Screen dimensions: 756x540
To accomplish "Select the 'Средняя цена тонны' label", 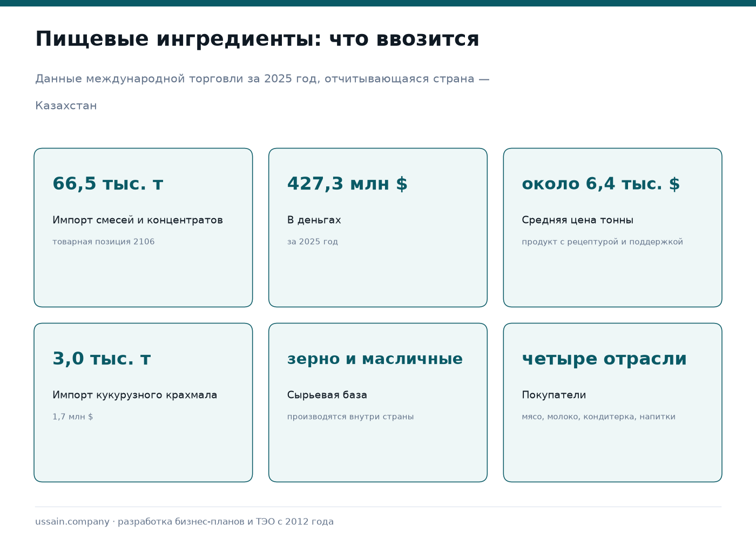I will click(578, 220).
